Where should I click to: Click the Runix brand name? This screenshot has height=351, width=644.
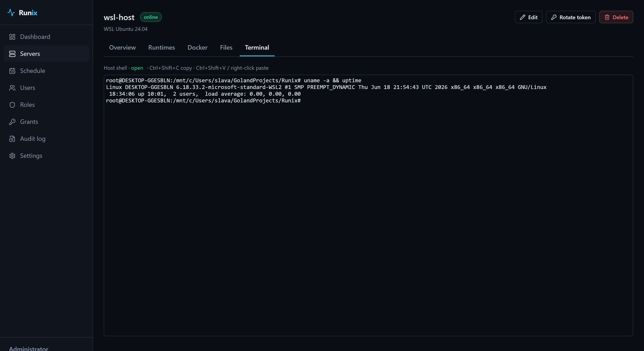pyautogui.click(x=28, y=13)
